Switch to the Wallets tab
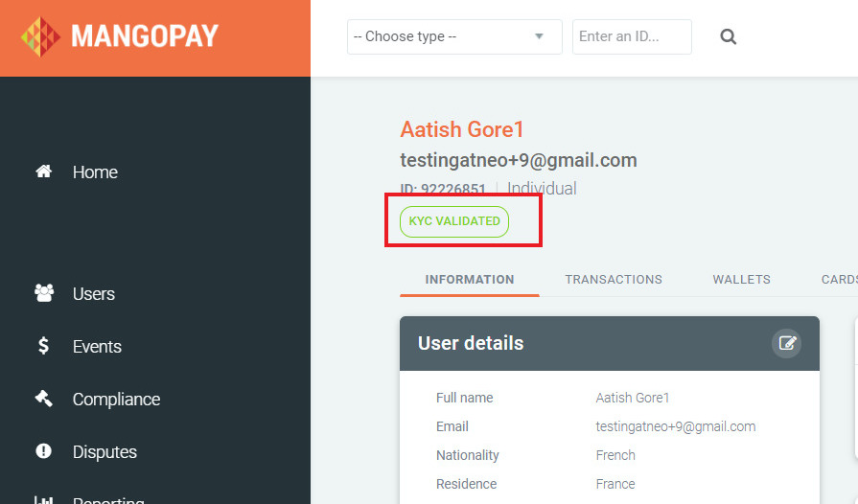The height and width of the screenshot is (504, 858). point(741,280)
